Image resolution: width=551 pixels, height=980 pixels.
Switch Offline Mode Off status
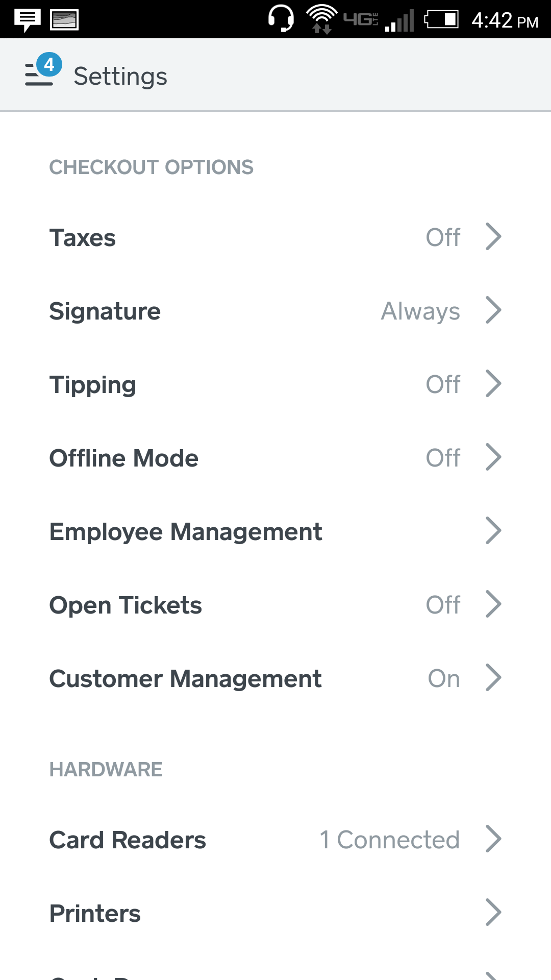click(443, 458)
